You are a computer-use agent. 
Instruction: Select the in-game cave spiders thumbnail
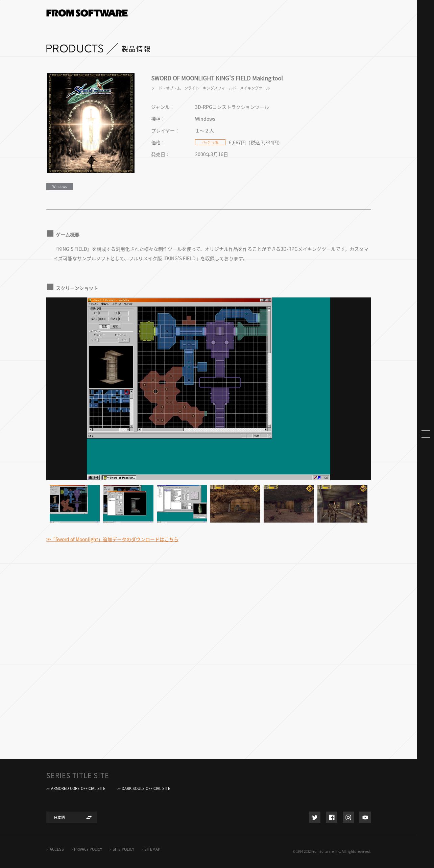(289, 504)
